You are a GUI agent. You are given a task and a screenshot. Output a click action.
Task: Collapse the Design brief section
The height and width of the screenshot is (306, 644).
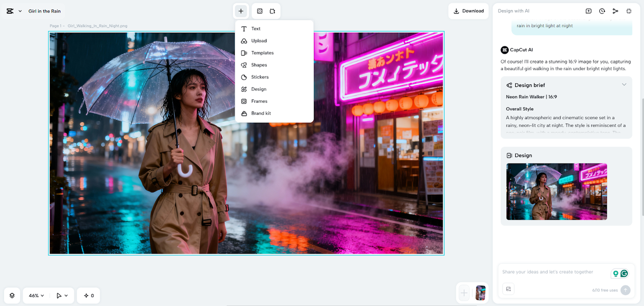coord(624,85)
